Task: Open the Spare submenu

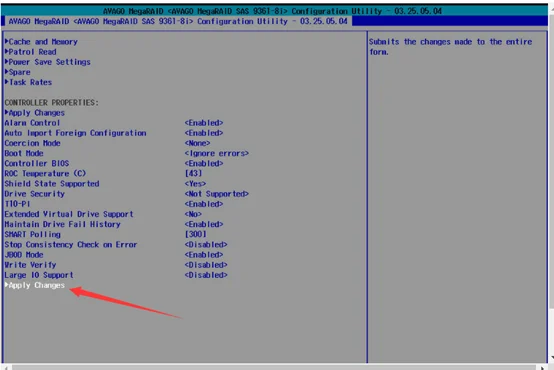Action: [17, 72]
